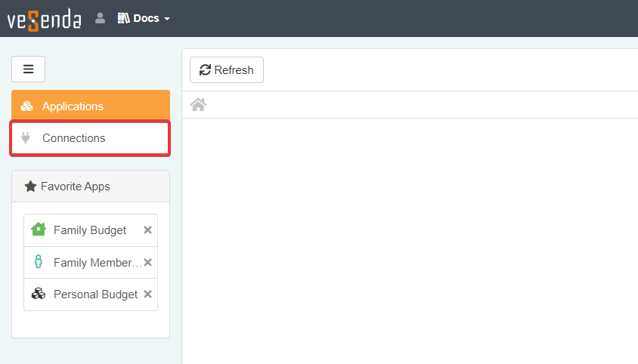Remove Family Budget from favorites
Viewport: 638px width, 364px height.
[147, 230]
